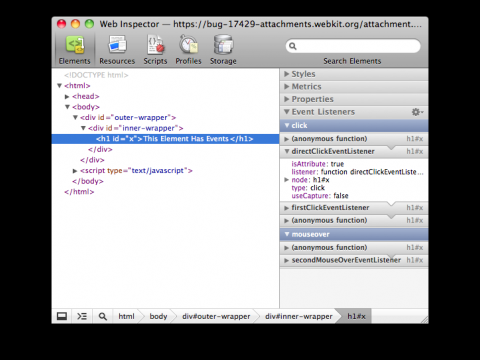The height and width of the screenshot is (360, 480).
Task: Start element inspect with magnifier icon
Action: [103, 316]
